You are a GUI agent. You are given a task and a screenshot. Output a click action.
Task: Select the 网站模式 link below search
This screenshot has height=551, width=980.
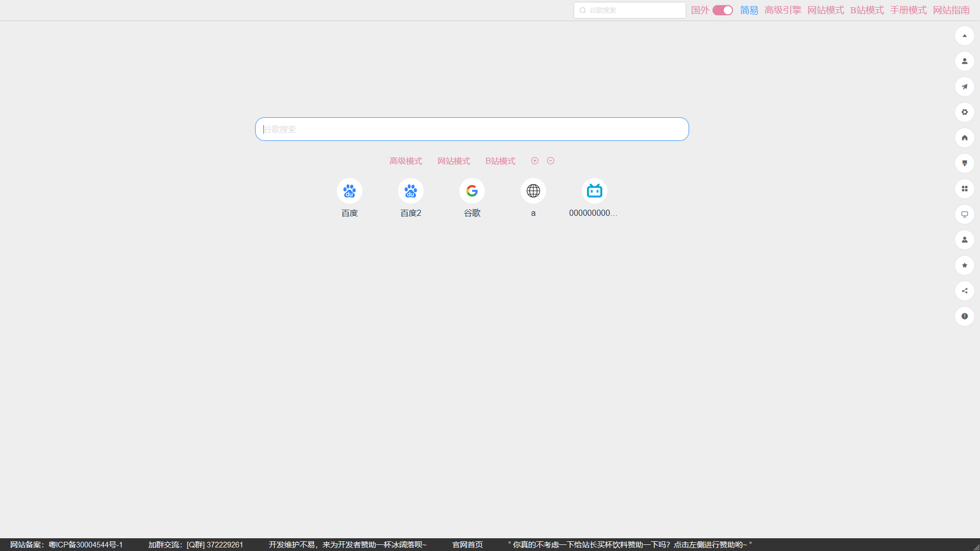point(453,161)
